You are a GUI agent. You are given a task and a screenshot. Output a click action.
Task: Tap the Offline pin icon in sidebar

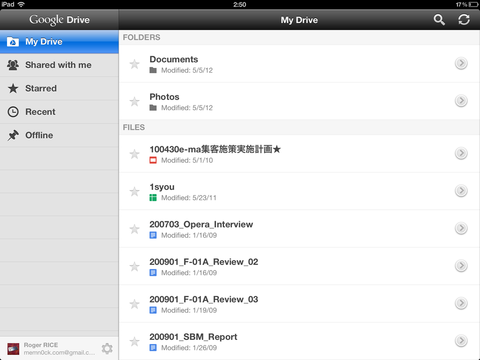(x=13, y=135)
